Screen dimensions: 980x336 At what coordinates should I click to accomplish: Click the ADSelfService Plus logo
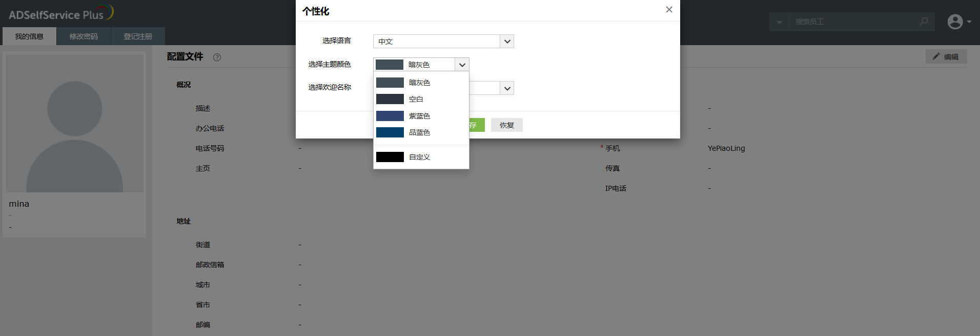point(60,13)
